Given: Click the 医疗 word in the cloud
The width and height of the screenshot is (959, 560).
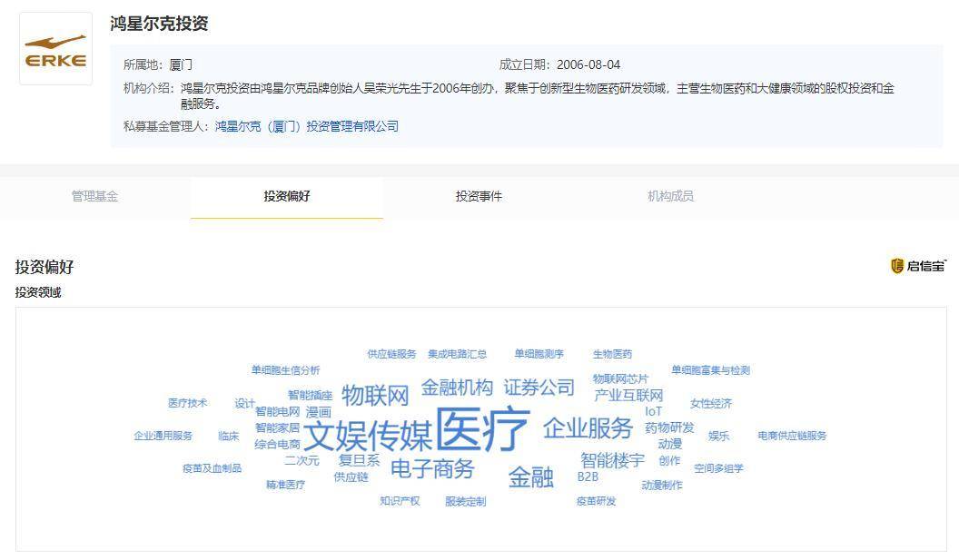Looking at the screenshot, I should [x=482, y=429].
